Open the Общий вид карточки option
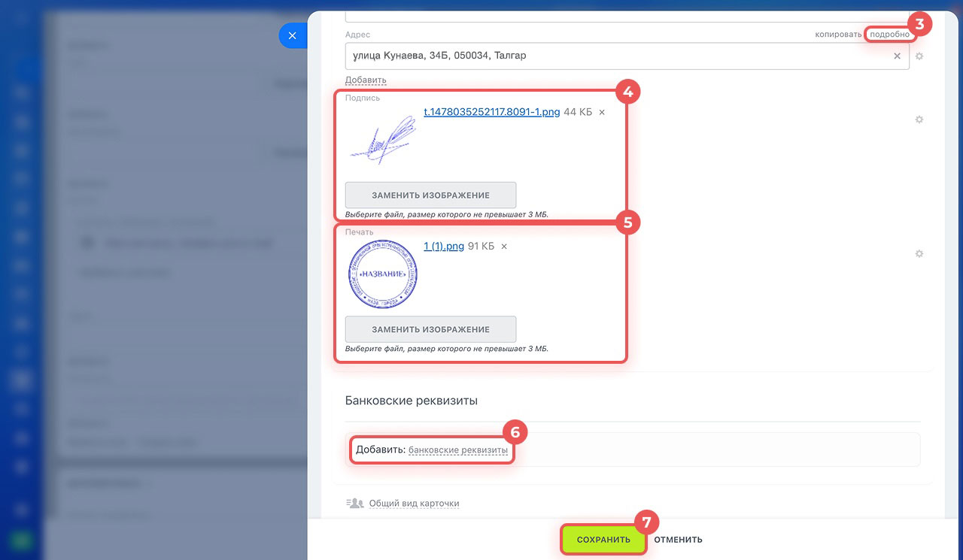The width and height of the screenshot is (963, 560). tap(414, 504)
